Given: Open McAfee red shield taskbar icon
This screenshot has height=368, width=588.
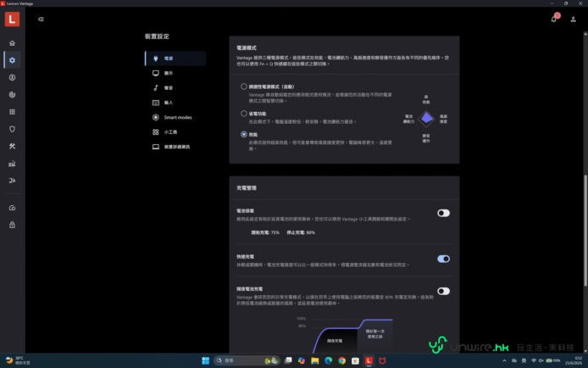Looking at the screenshot, I should click(x=382, y=360).
